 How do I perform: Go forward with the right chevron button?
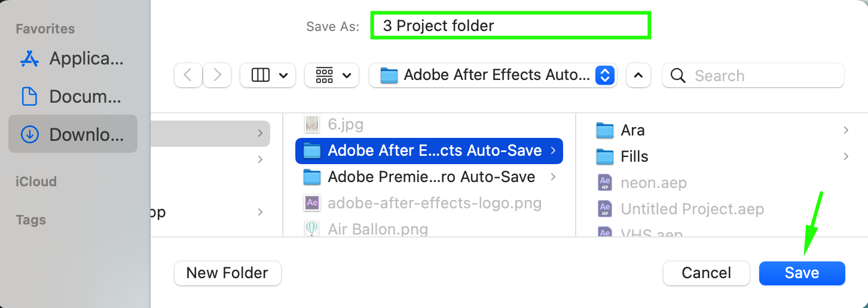(x=217, y=75)
